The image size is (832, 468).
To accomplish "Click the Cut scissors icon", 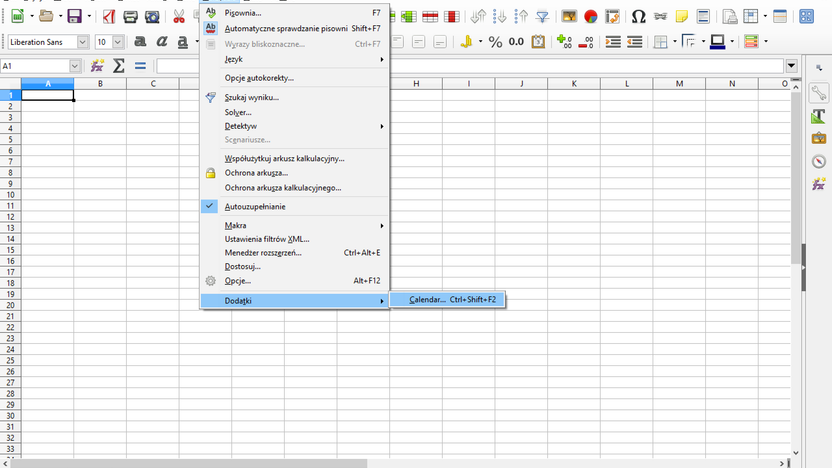I will click(x=179, y=16).
